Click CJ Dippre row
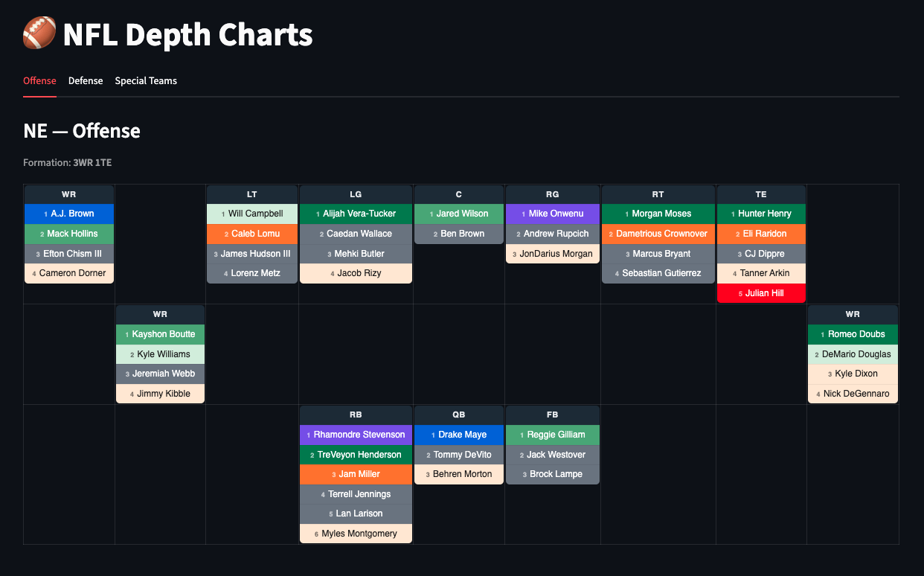924x576 pixels. 761,254
